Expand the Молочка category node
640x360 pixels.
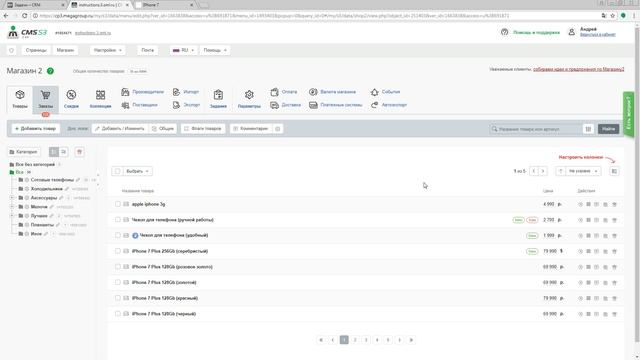[12, 207]
